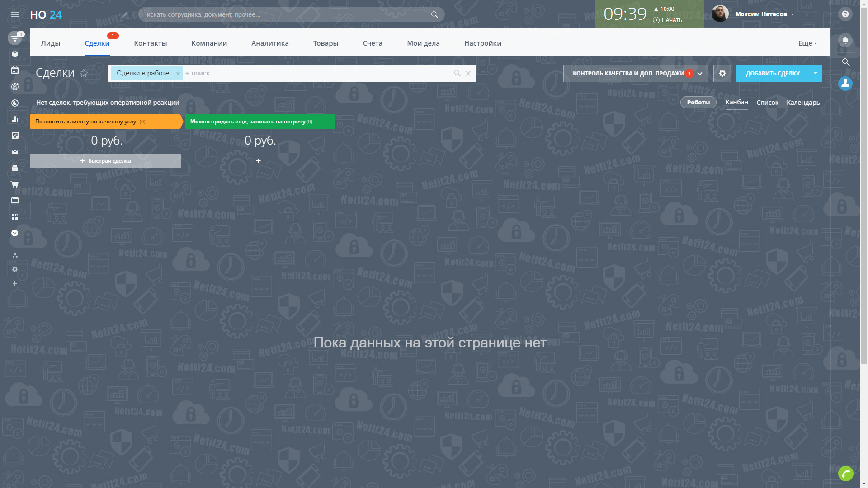Add Сделки page to favorites star

[84, 73]
